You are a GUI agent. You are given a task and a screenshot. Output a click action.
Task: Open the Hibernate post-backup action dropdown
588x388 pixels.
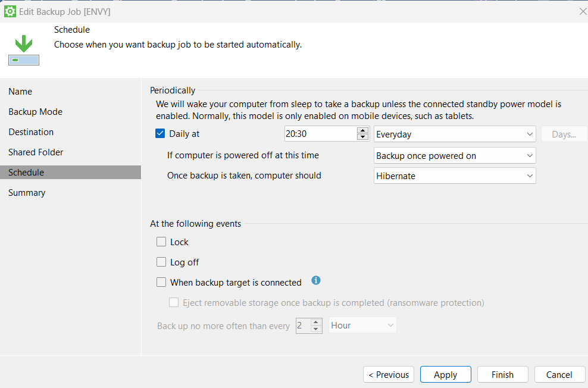(455, 176)
